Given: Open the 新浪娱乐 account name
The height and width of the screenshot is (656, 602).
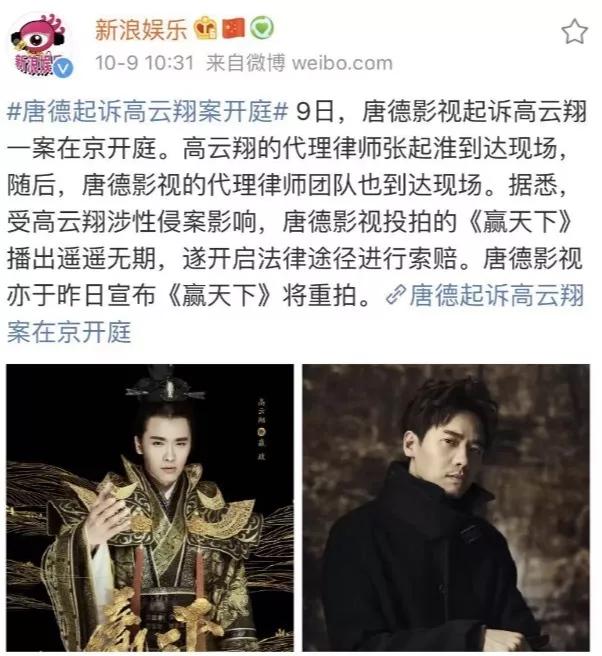Looking at the screenshot, I should 141,29.
